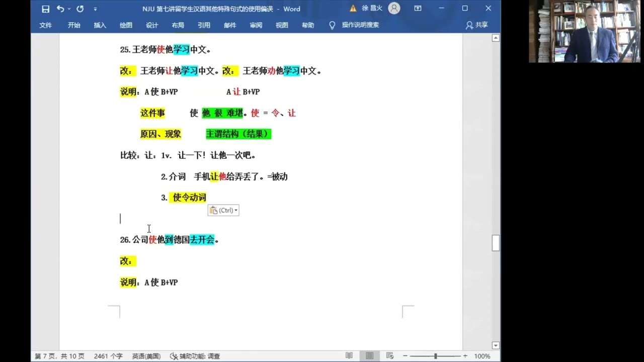The height and width of the screenshot is (362, 644).
Task: Click the word count 2461 个字
Action: pyautogui.click(x=108, y=356)
